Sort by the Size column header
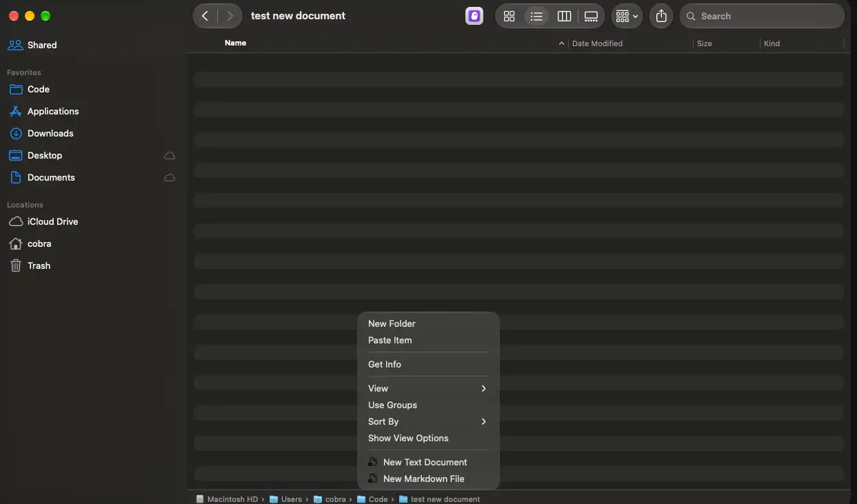857x504 pixels. 704,43
